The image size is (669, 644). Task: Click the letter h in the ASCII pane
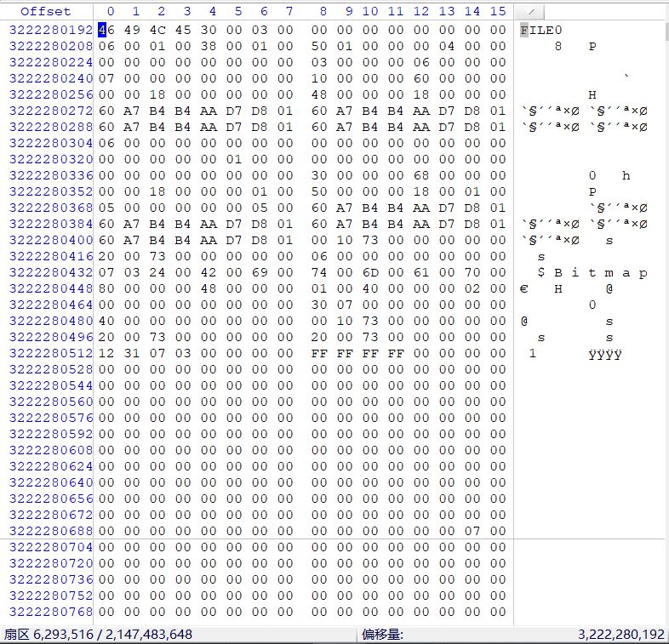point(626,176)
